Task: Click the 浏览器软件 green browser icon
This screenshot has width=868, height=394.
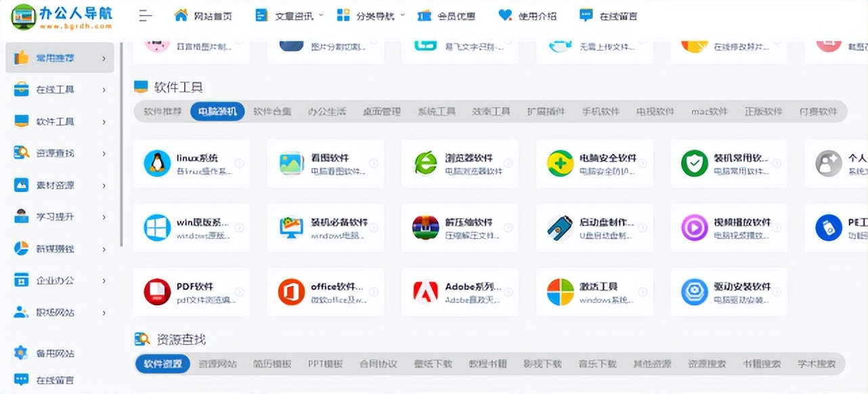Action: pyautogui.click(x=425, y=163)
